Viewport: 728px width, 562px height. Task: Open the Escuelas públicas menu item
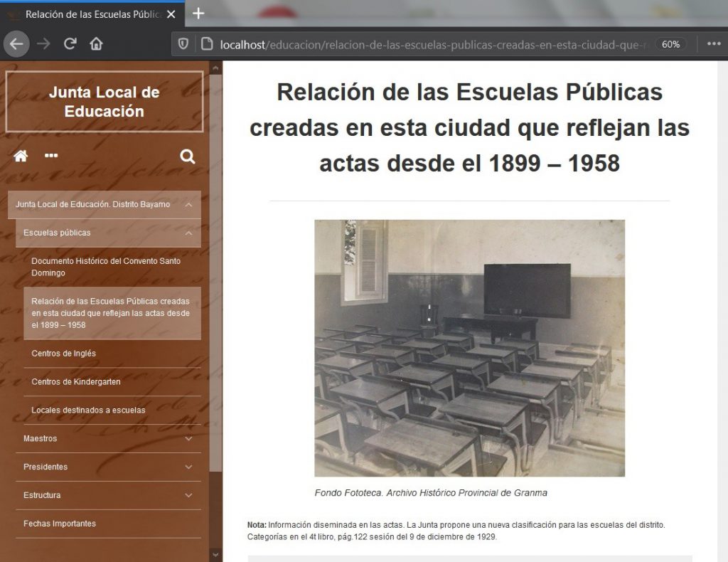(x=57, y=233)
